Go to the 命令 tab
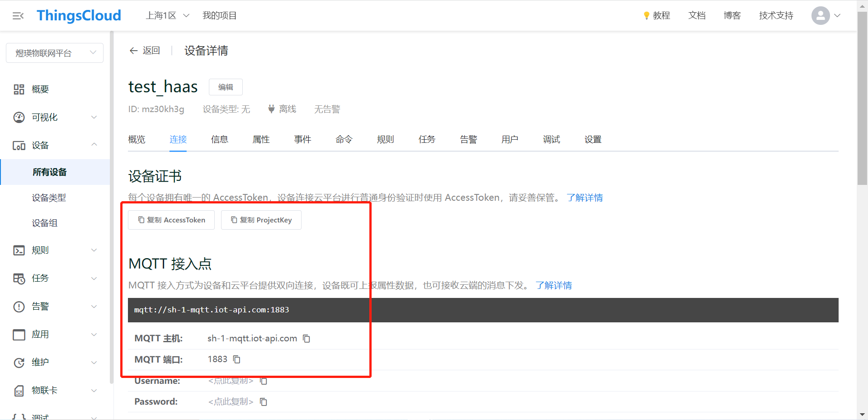868x420 pixels. [344, 140]
